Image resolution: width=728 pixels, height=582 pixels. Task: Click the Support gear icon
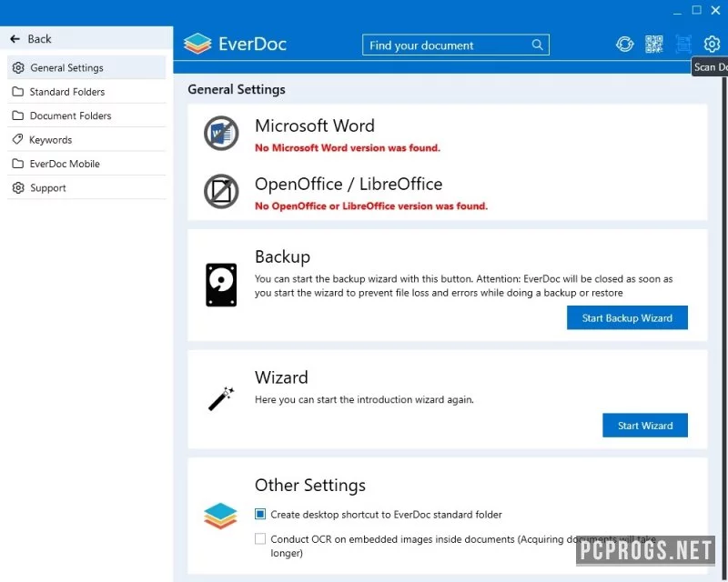coord(18,188)
